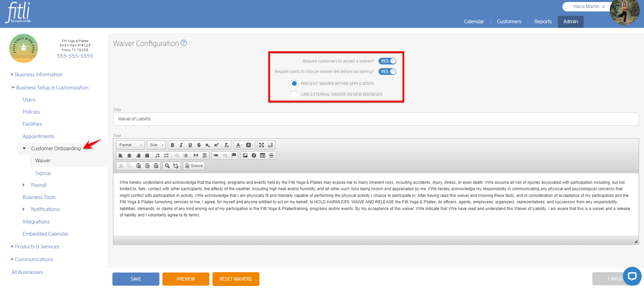Toggle bold formatting in the editor
The width and height of the screenshot is (644, 290).
pyautogui.click(x=172, y=145)
